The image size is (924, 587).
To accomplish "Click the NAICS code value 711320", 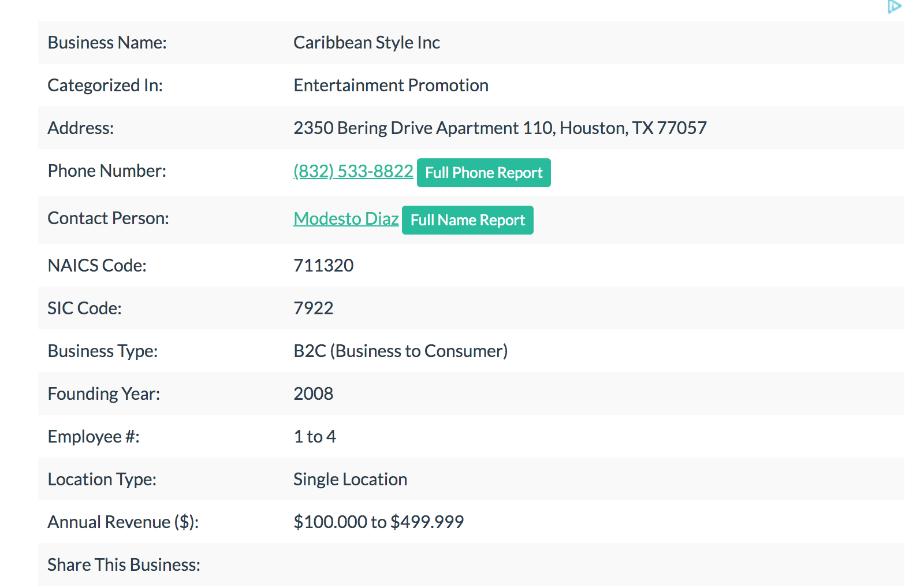I will tap(323, 266).
